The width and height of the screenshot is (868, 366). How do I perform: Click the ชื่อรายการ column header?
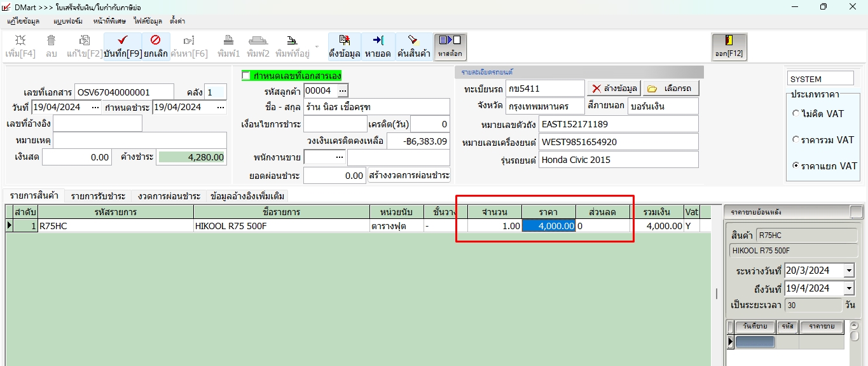click(281, 212)
